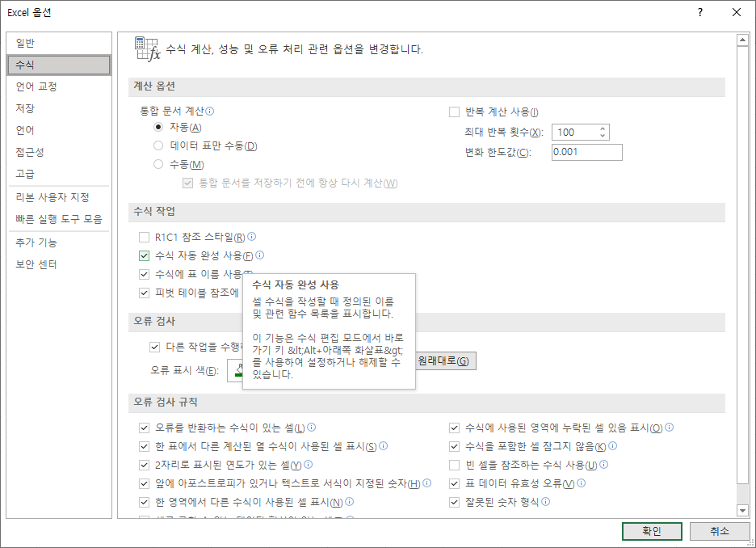756x548 pixels.
Task: Open 보안 센터 category
Action: 59,264
